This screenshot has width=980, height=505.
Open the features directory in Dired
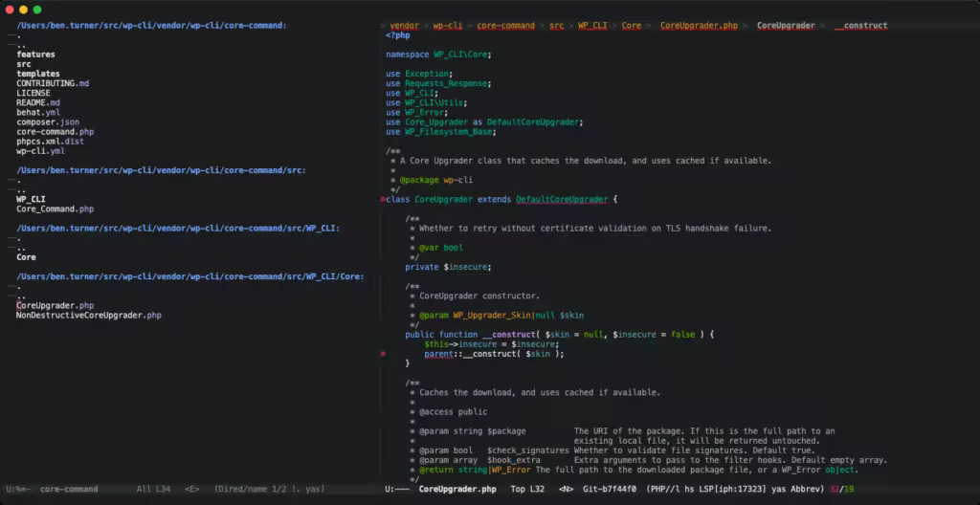35,55
